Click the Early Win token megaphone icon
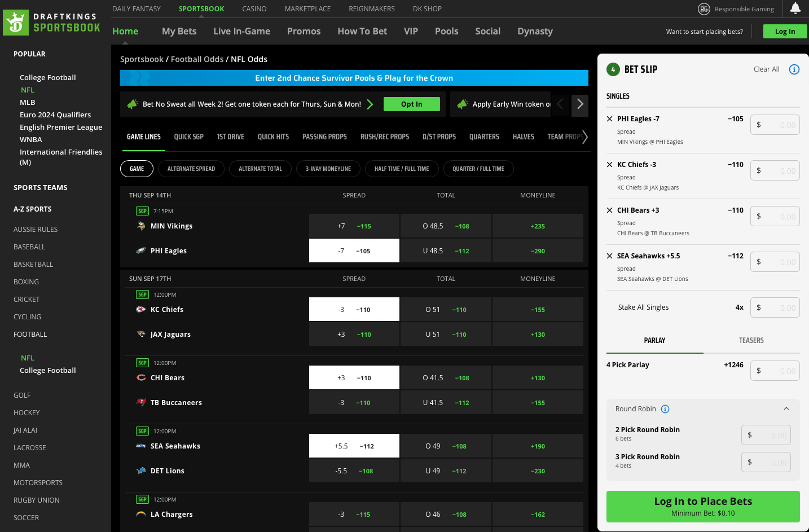809x532 pixels. [x=463, y=104]
